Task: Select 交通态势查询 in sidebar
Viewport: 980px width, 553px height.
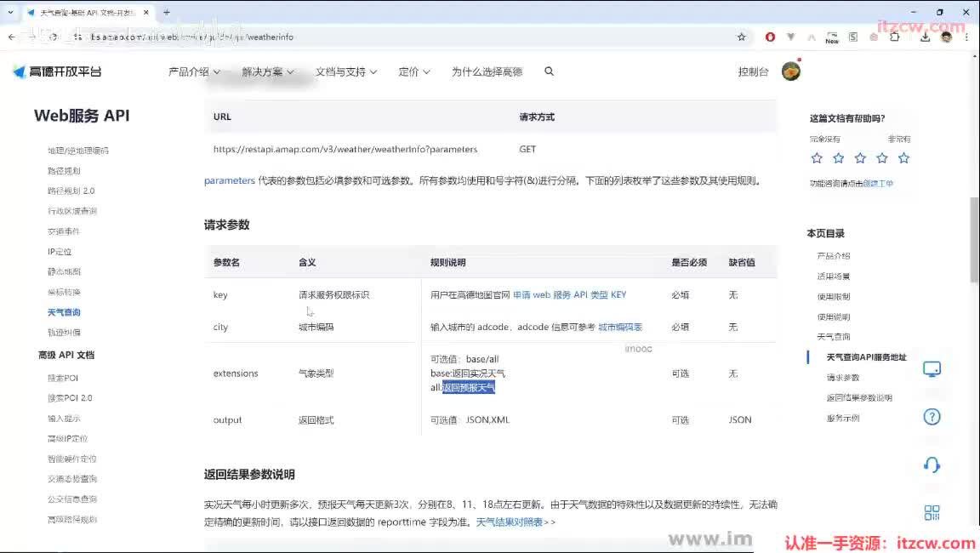Action: (x=72, y=479)
